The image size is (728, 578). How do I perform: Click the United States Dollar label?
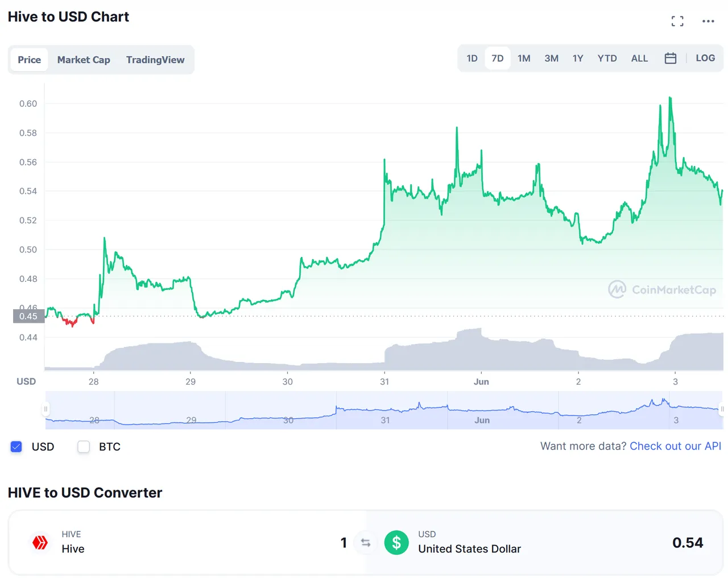click(469, 548)
